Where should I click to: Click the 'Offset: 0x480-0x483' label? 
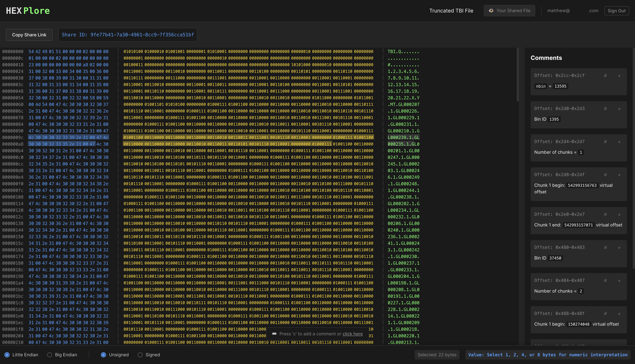coord(559,247)
